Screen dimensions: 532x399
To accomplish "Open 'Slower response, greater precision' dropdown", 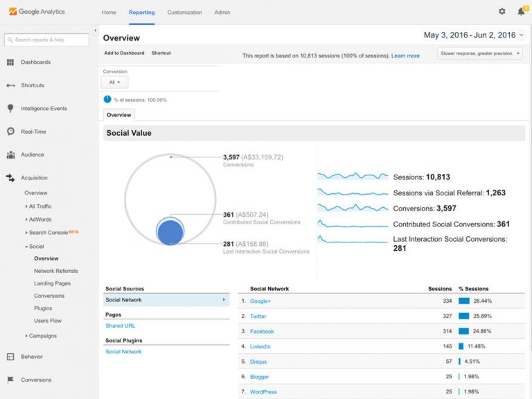I will 480,53.
